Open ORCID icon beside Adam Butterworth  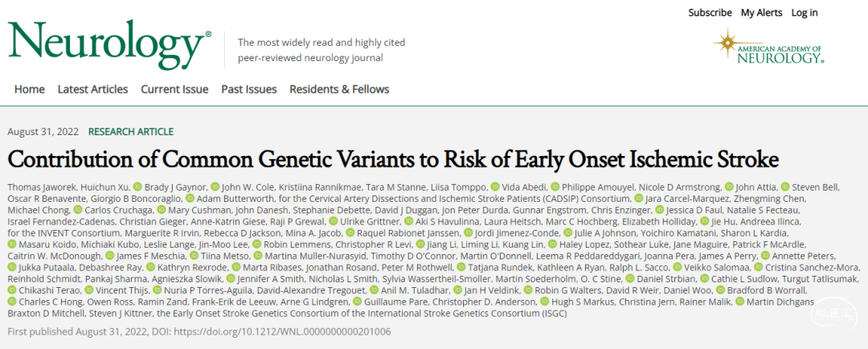click(x=190, y=199)
